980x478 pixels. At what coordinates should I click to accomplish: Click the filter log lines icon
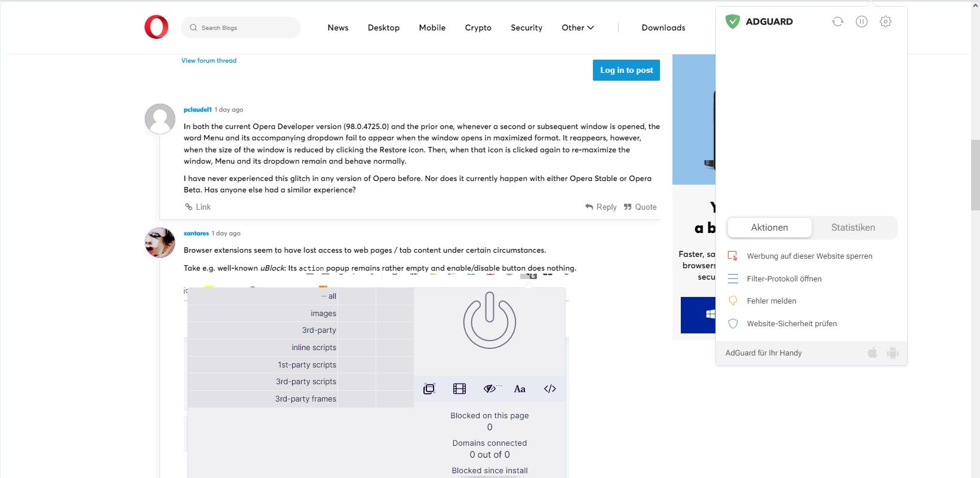[x=733, y=278]
